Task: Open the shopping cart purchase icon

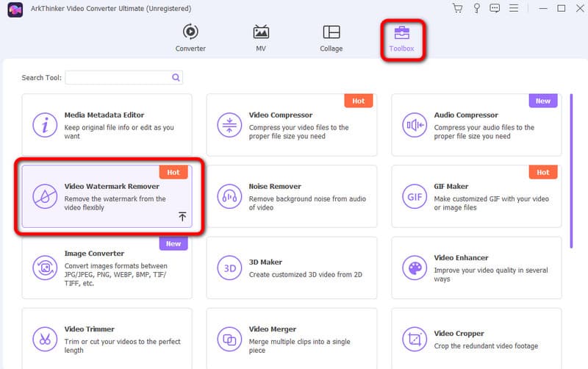Action: pos(457,8)
